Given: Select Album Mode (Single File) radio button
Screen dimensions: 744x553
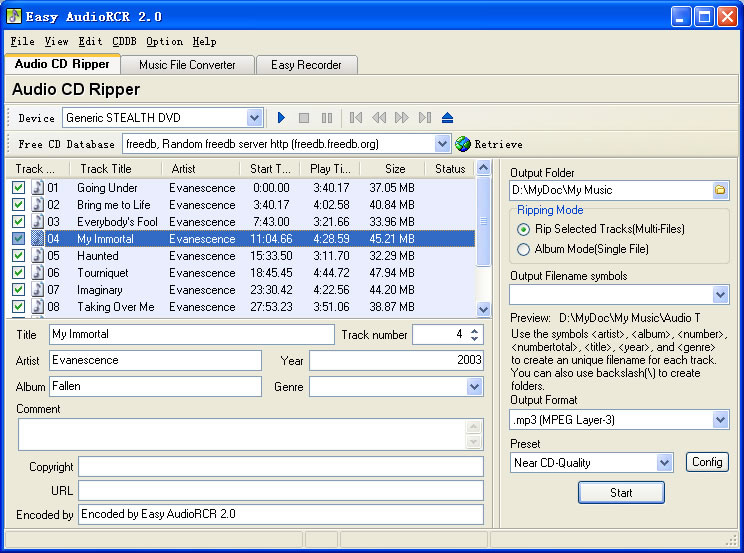Looking at the screenshot, I should coord(524,249).
